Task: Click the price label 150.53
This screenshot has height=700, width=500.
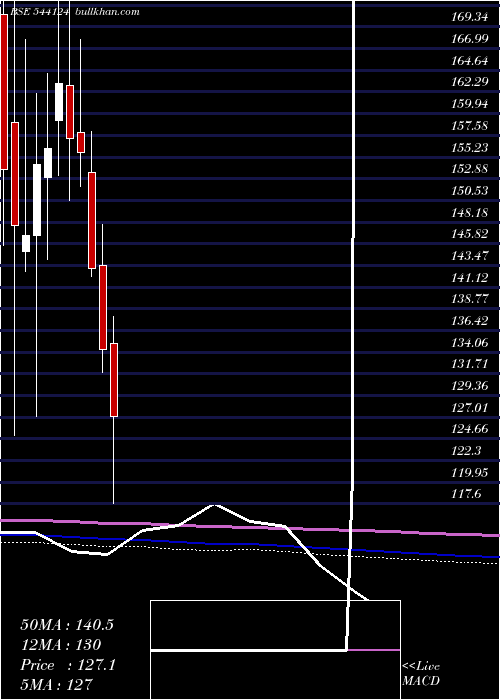Action: [x=470, y=191]
